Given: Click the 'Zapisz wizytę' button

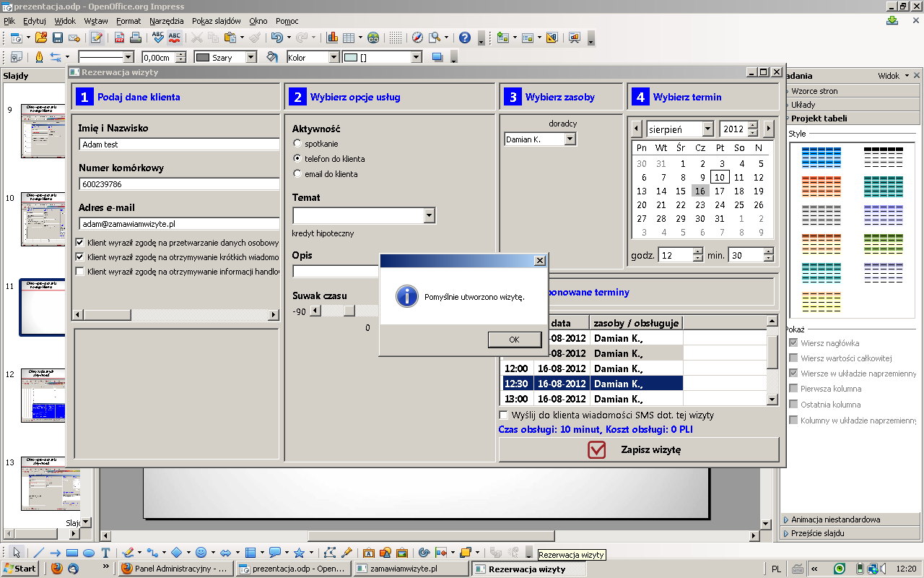Looking at the screenshot, I should pyautogui.click(x=639, y=449).
